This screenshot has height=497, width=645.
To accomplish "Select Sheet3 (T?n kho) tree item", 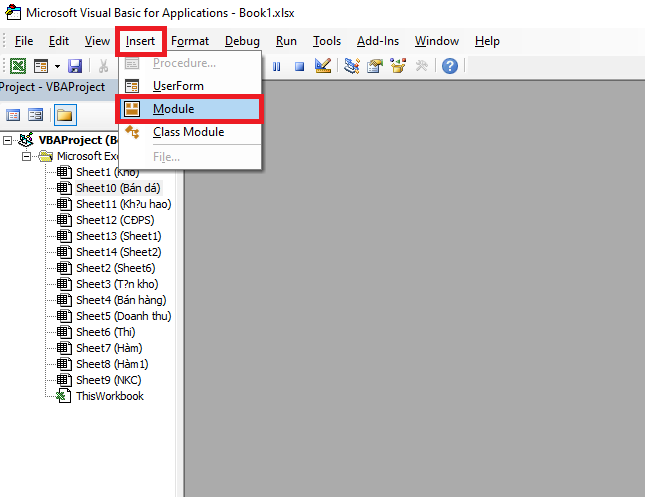I will [x=117, y=284].
